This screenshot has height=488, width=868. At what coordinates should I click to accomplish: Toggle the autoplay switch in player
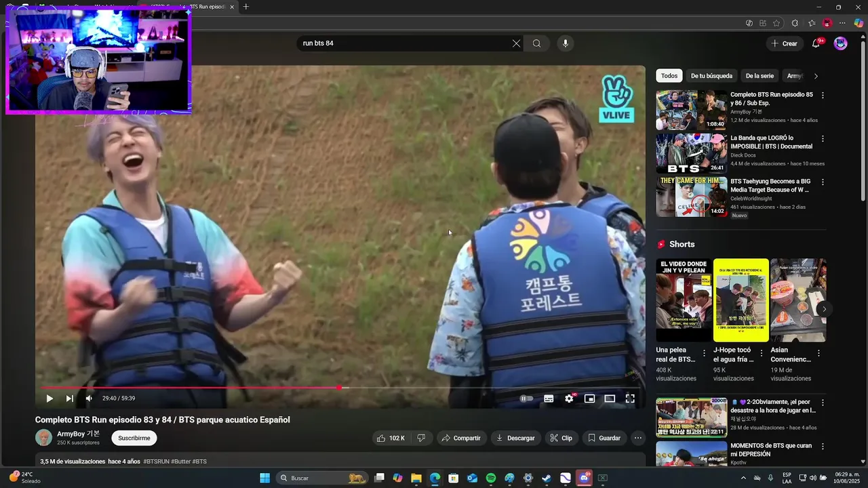[x=526, y=399]
